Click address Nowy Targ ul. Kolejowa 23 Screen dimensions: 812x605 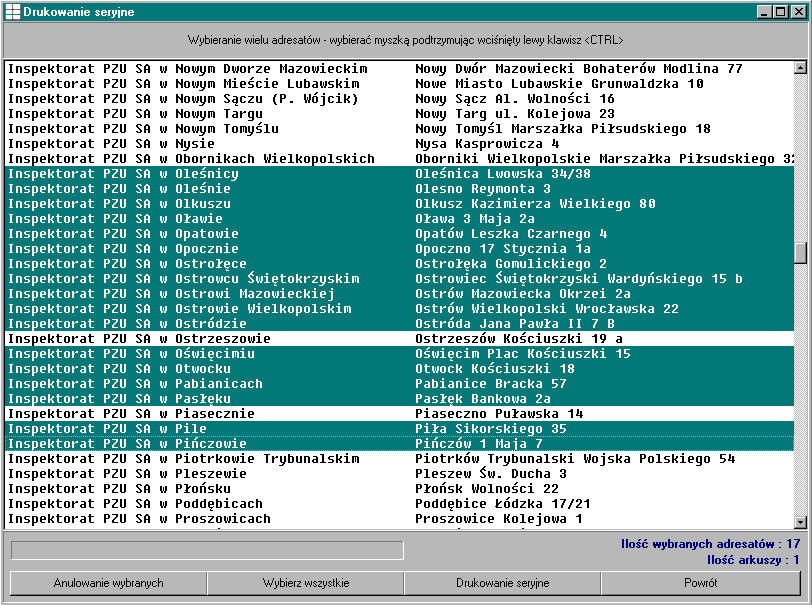[515, 114]
